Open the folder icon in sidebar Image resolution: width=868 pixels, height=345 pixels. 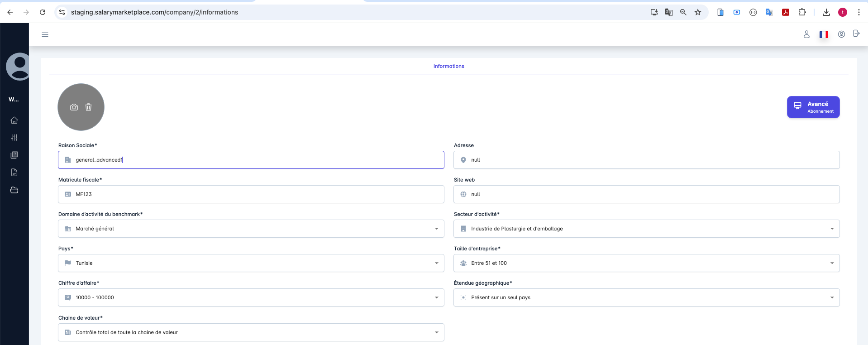click(14, 190)
